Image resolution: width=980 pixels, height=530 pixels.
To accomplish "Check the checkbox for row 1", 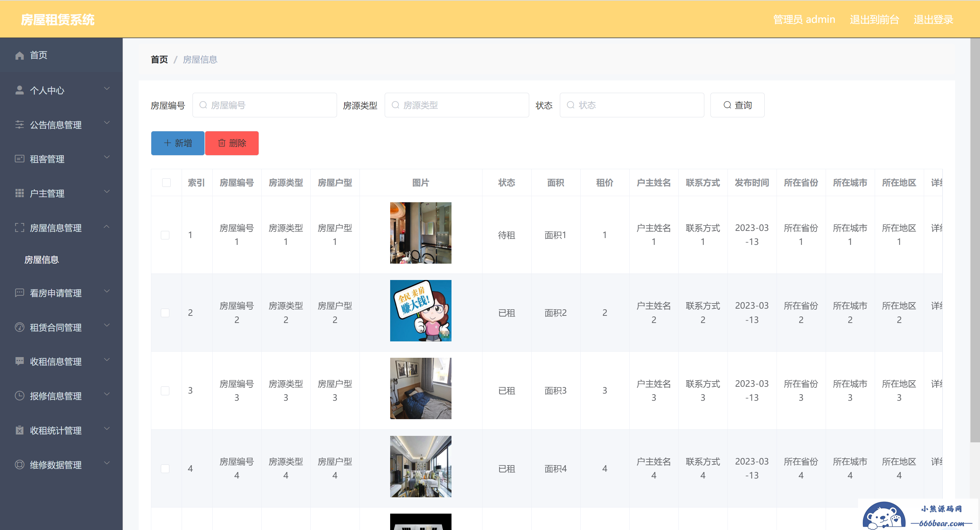I will tap(165, 235).
